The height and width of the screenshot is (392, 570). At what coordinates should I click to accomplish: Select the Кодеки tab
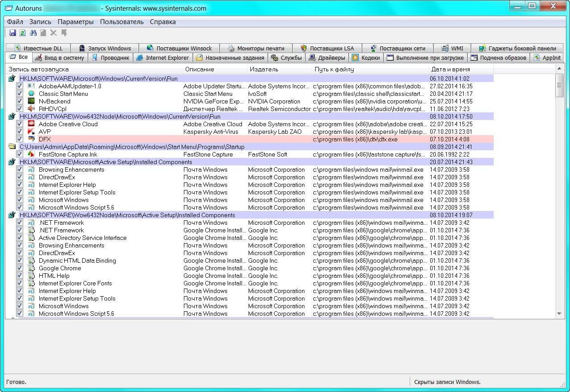point(366,58)
